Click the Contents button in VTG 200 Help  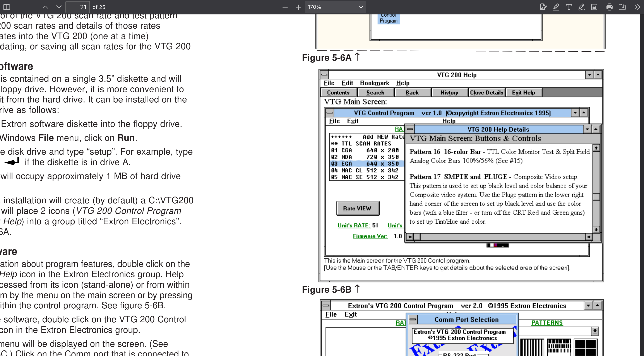[338, 93]
